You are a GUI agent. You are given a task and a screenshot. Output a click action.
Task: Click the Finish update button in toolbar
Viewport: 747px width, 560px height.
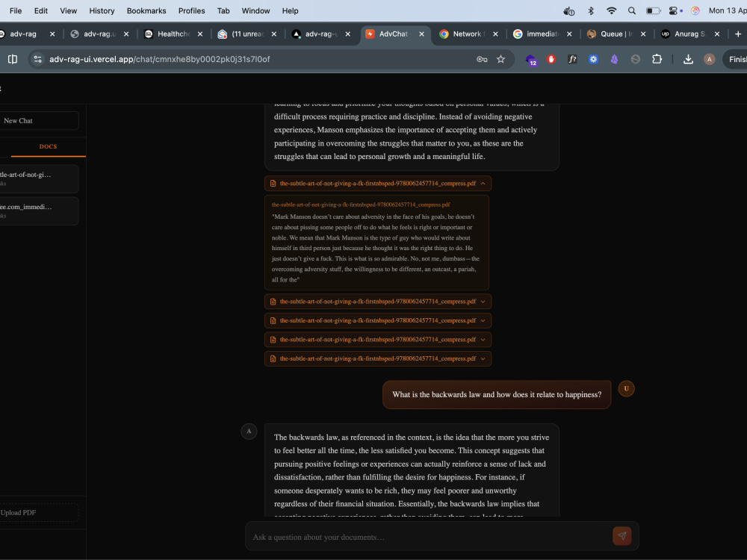pos(736,59)
